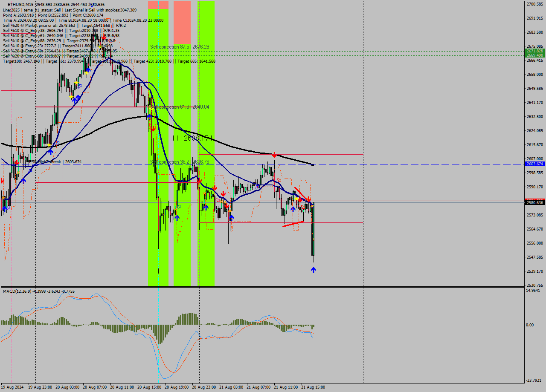Click the 'Sell correction 87.5 | 2676.29' label

click(x=180, y=46)
